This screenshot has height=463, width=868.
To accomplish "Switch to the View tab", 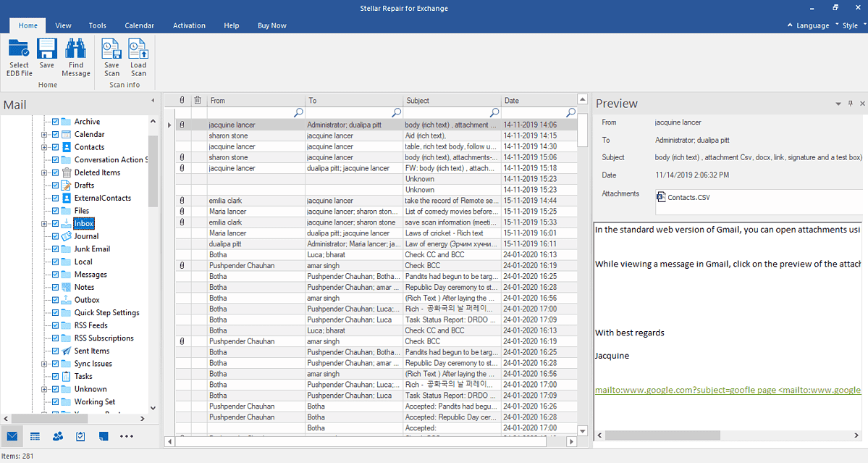I will tap(63, 25).
